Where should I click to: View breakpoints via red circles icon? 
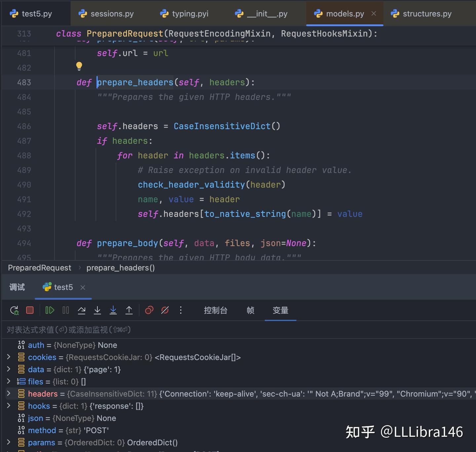(x=149, y=310)
